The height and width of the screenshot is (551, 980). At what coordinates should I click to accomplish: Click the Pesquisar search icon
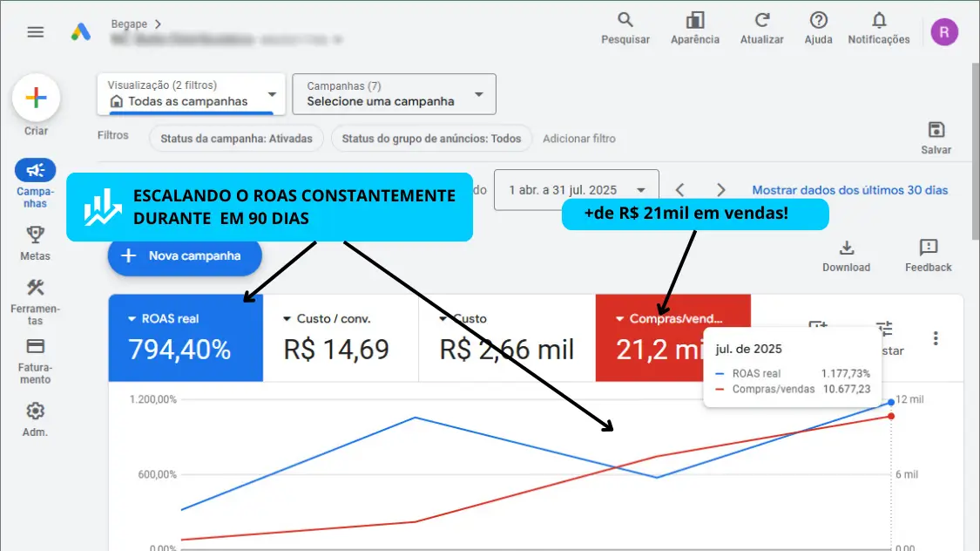click(x=625, y=21)
